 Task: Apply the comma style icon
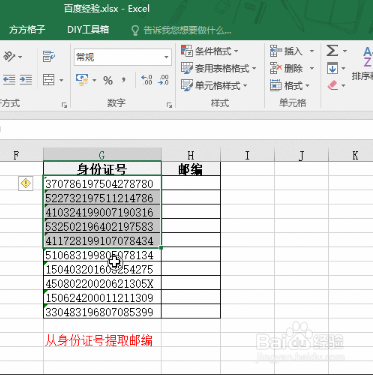(x=124, y=80)
